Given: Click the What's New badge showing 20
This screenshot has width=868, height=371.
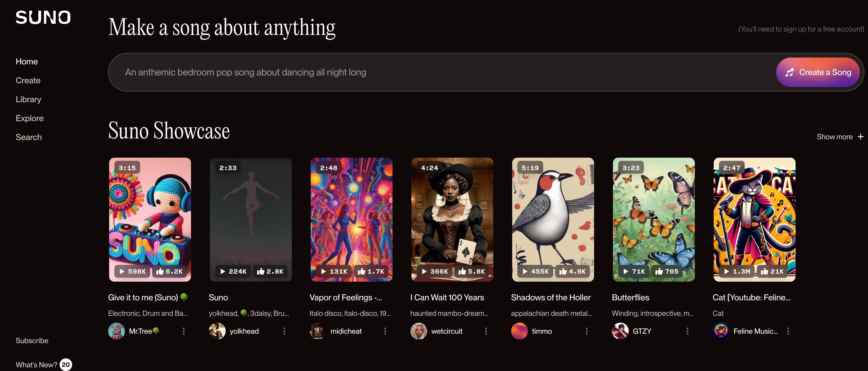Looking at the screenshot, I should click(66, 365).
